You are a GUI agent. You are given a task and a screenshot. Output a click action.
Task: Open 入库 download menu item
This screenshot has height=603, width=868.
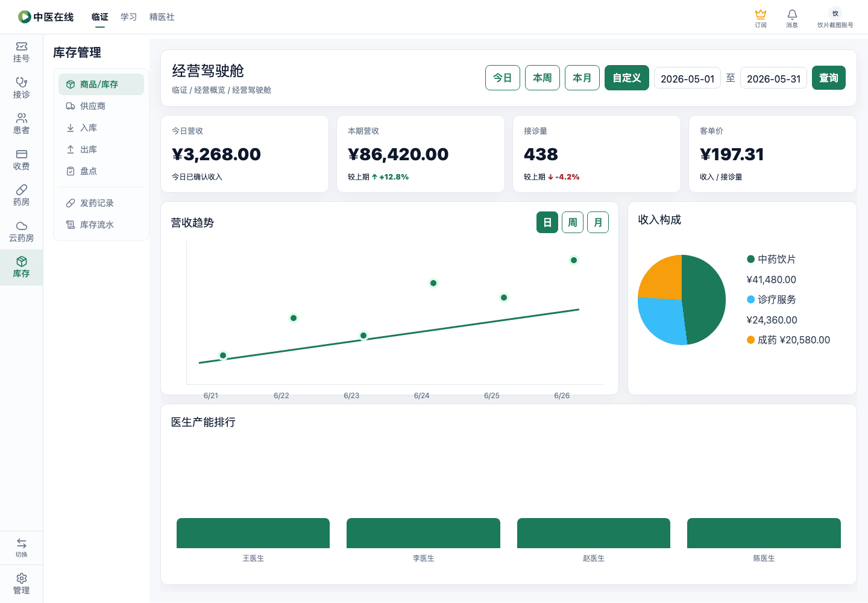point(101,128)
